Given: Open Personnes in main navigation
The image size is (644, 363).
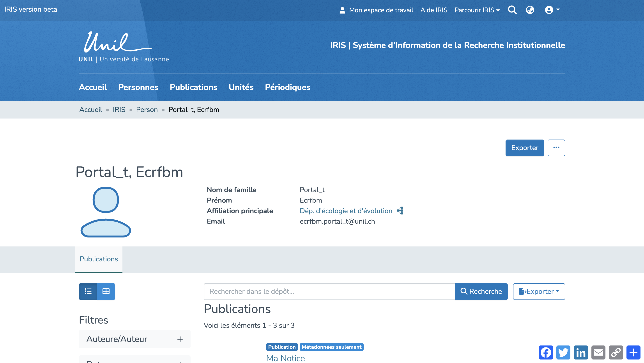Looking at the screenshot, I should coord(138,87).
